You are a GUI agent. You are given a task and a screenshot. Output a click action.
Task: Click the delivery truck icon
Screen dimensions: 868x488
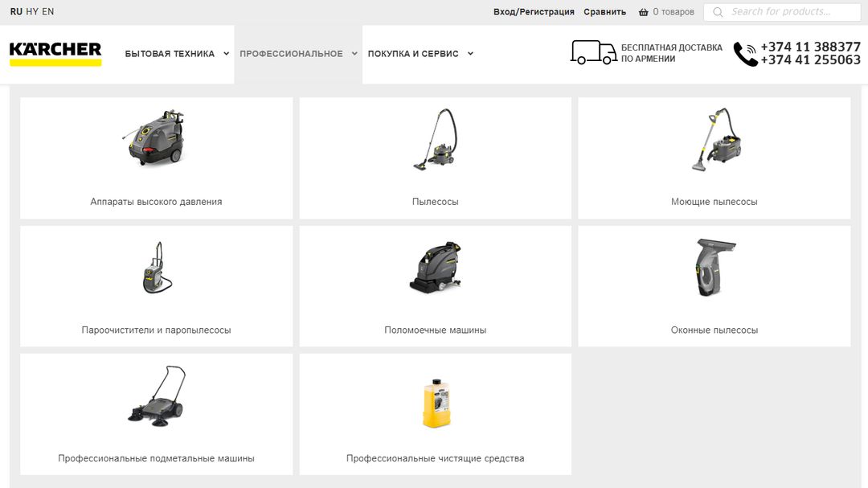click(x=593, y=52)
